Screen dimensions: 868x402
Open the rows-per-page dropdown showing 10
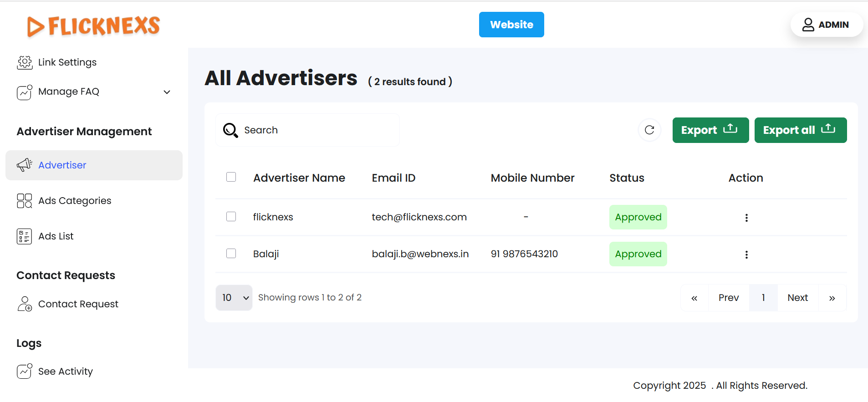pos(234,298)
